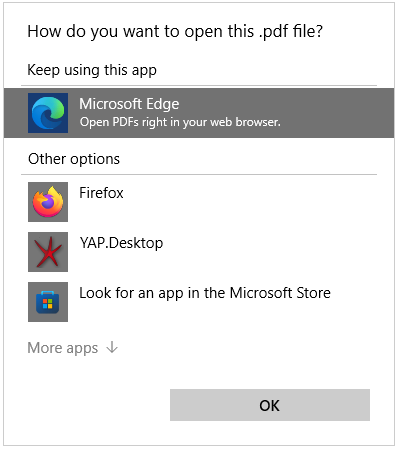404x451 pixels.
Task: Confirm the selection with OK
Action: [270, 405]
